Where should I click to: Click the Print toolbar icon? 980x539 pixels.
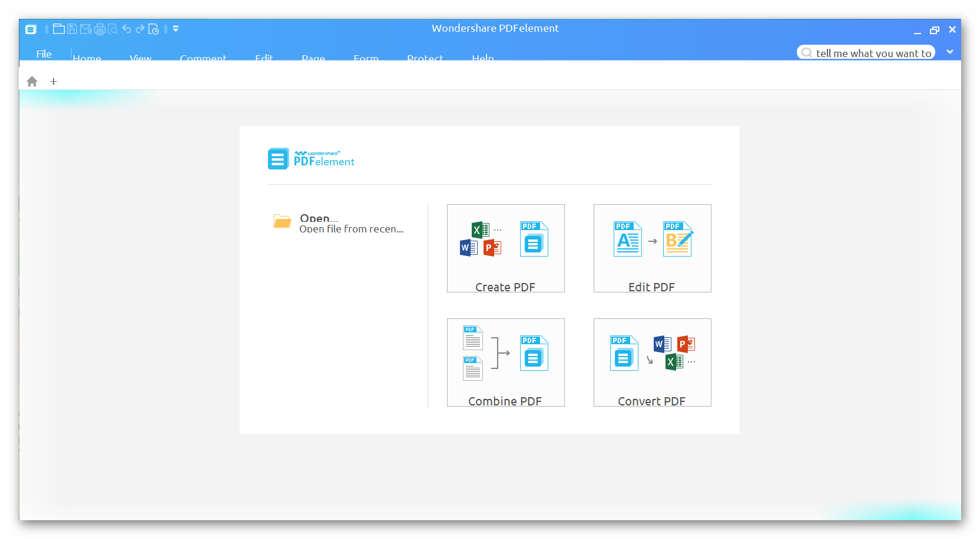pos(100,29)
